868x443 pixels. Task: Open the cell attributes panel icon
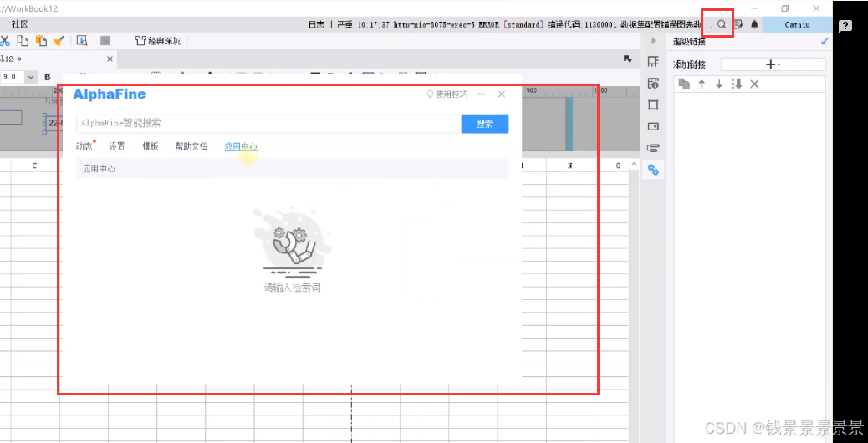tap(653, 84)
